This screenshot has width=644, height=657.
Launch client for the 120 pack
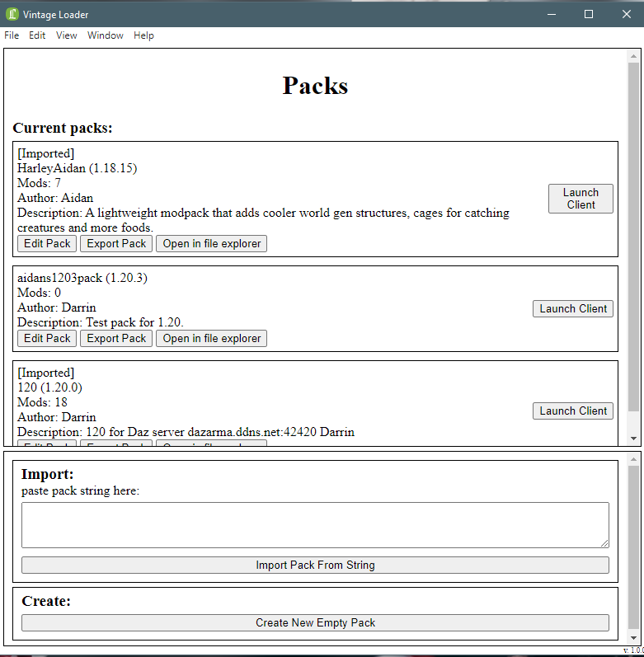click(x=573, y=411)
